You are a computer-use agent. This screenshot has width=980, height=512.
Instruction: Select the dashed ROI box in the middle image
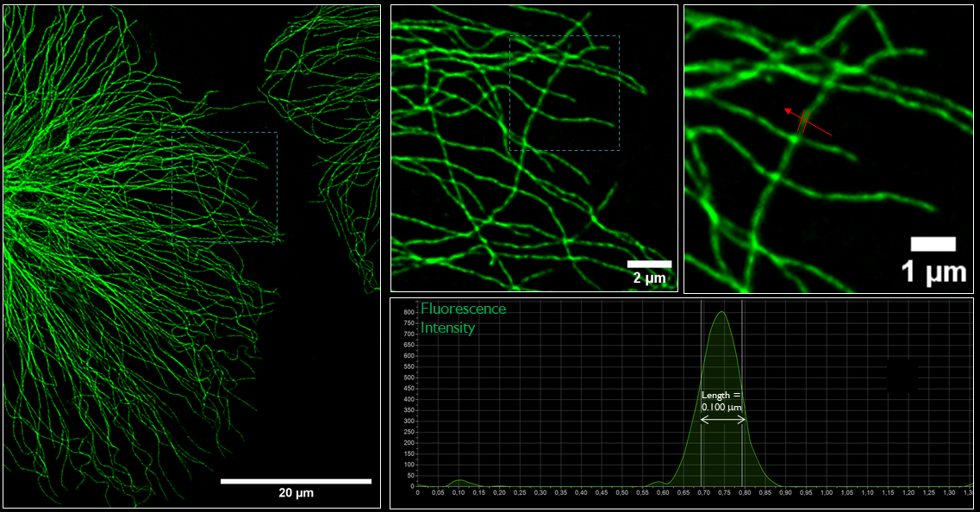click(564, 93)
